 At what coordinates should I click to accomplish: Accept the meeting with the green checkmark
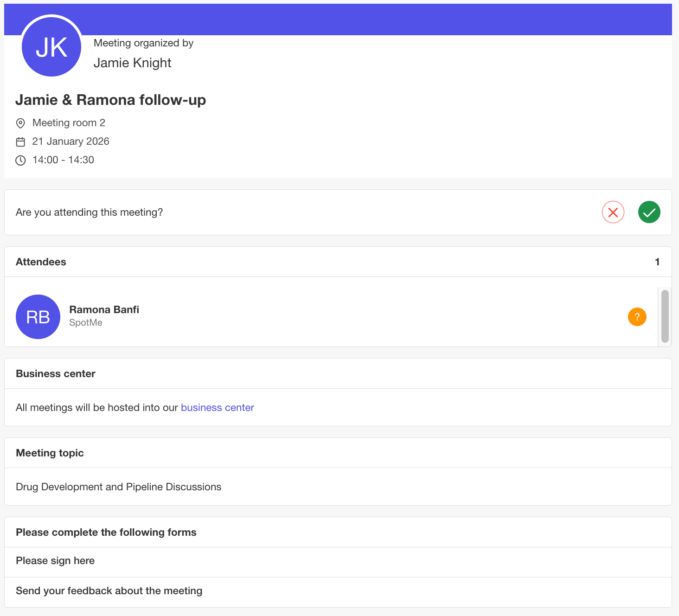click(649, 212)
